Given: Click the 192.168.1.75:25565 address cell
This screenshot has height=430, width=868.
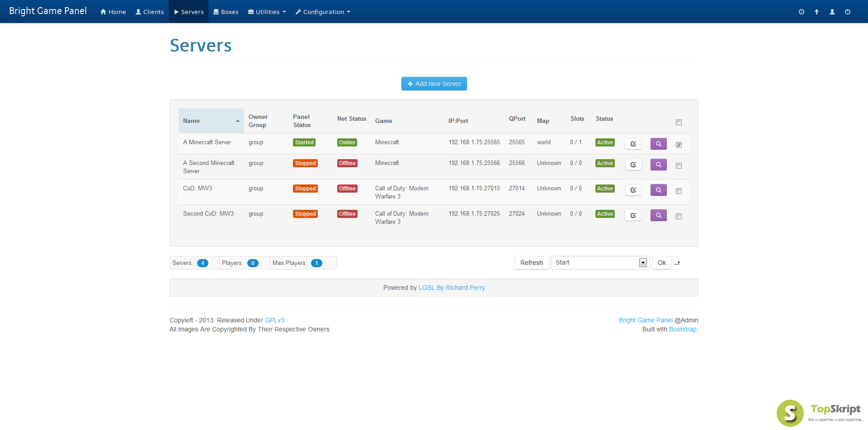Looking at the screenshot, I should (x=474, y=142).
